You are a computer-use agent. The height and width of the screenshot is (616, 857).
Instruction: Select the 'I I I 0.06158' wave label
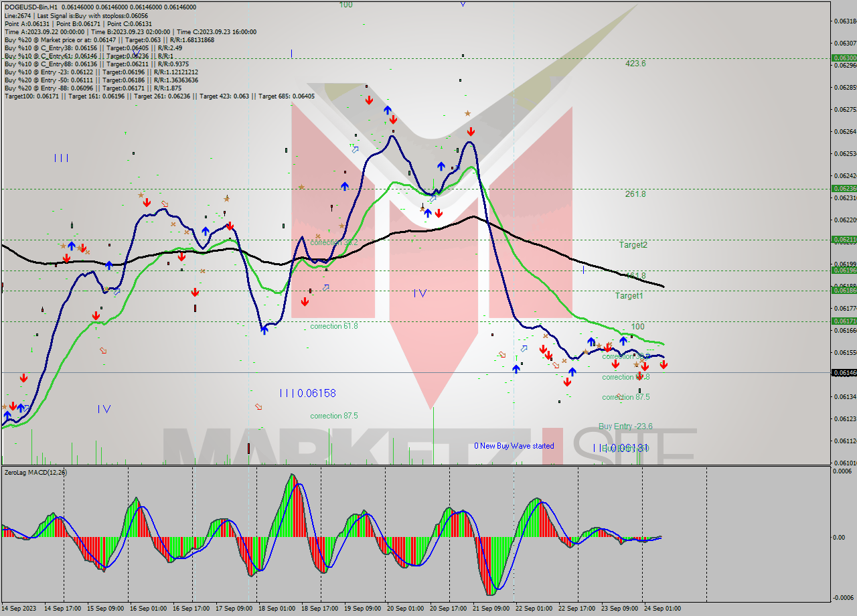click(x=307, y=393)
